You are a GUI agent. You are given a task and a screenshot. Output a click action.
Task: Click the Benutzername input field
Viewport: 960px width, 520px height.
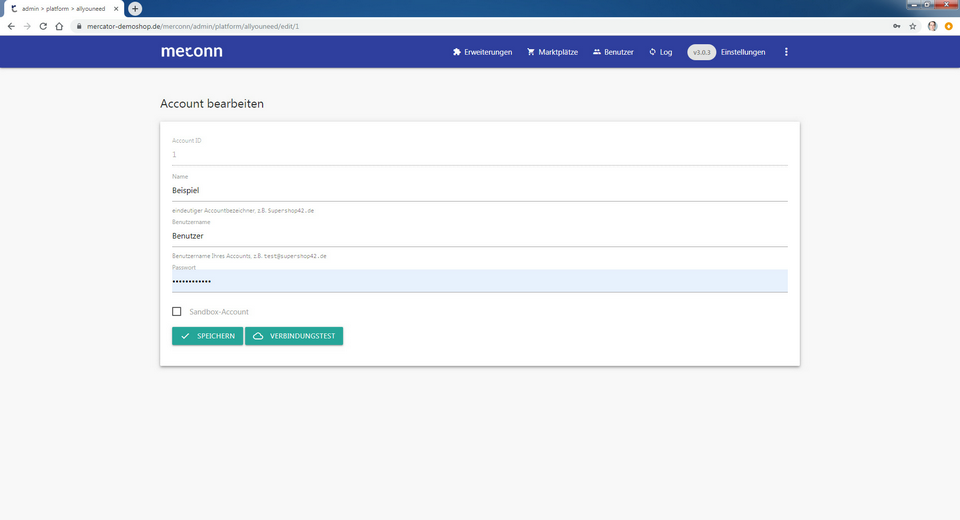[479, 236]
